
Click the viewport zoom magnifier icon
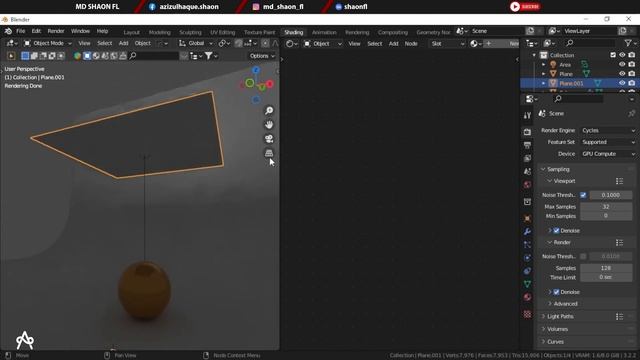coord(269,111)
